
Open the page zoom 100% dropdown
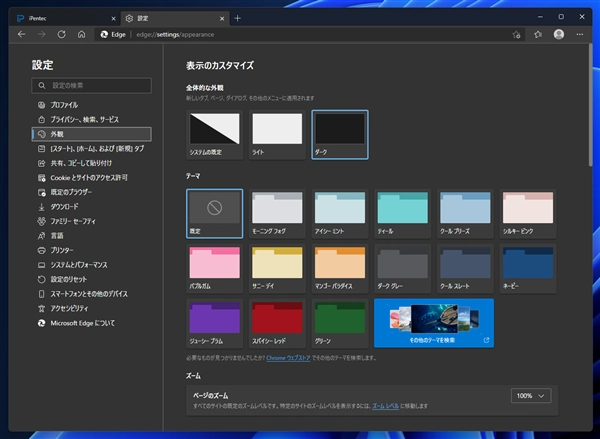click(x=530, y=396)
